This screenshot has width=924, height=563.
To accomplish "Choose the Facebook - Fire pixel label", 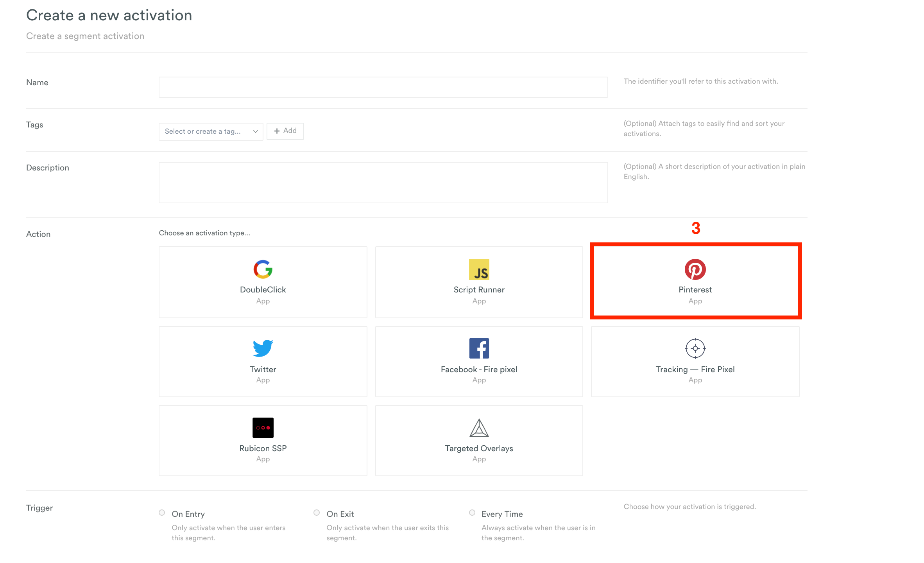I will click(479, 369).
